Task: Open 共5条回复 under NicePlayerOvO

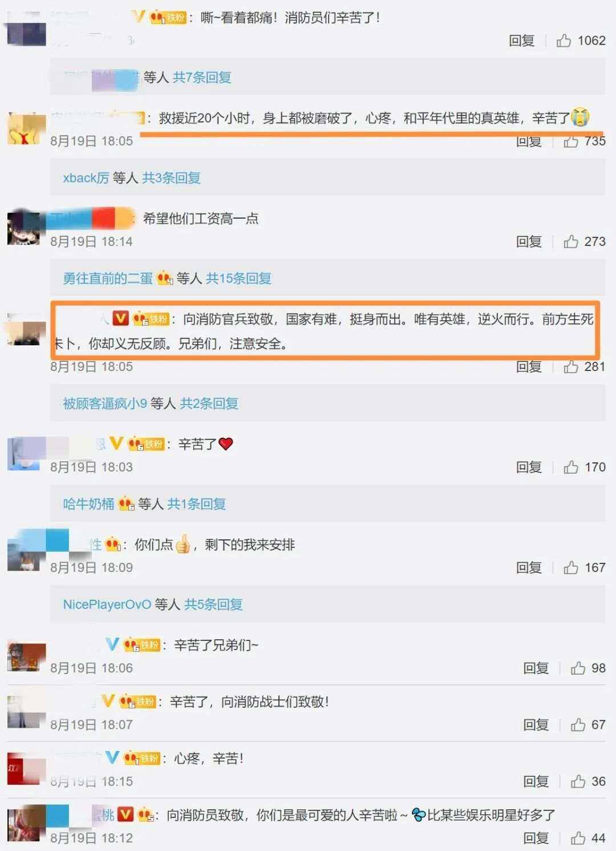Action: [213, 604]
